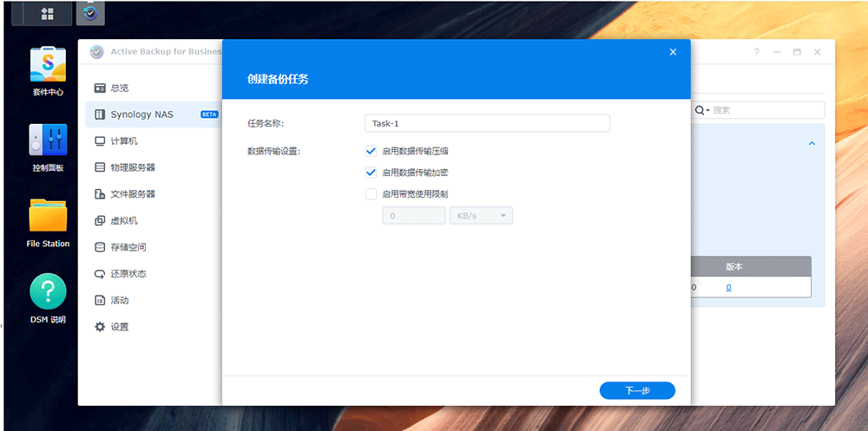Image resolution: width=868 pixels, height=431 pixels.
Task: Click the 总览 overview sidebar icon
Action: [x=100, y=88]
